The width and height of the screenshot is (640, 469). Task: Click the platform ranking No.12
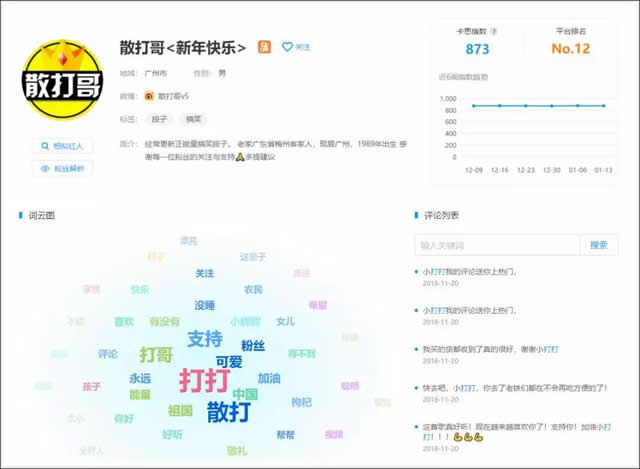pos(570,49)
